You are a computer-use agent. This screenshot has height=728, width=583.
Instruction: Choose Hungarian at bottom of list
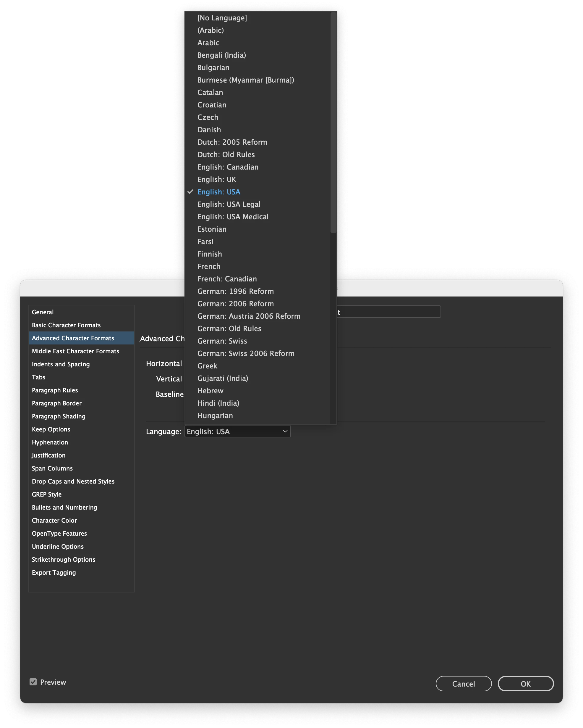tap(215, 415)
